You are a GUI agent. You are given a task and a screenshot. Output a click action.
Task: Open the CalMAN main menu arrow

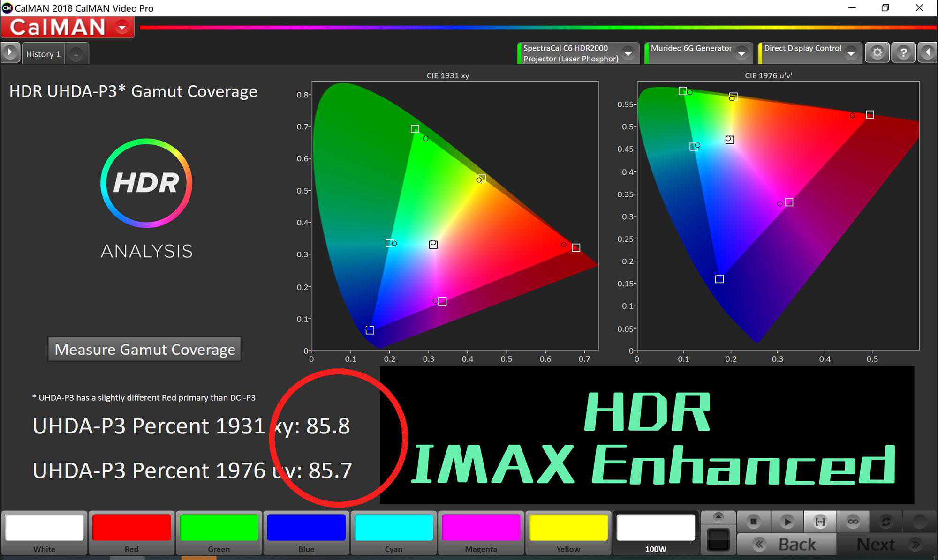122,27
